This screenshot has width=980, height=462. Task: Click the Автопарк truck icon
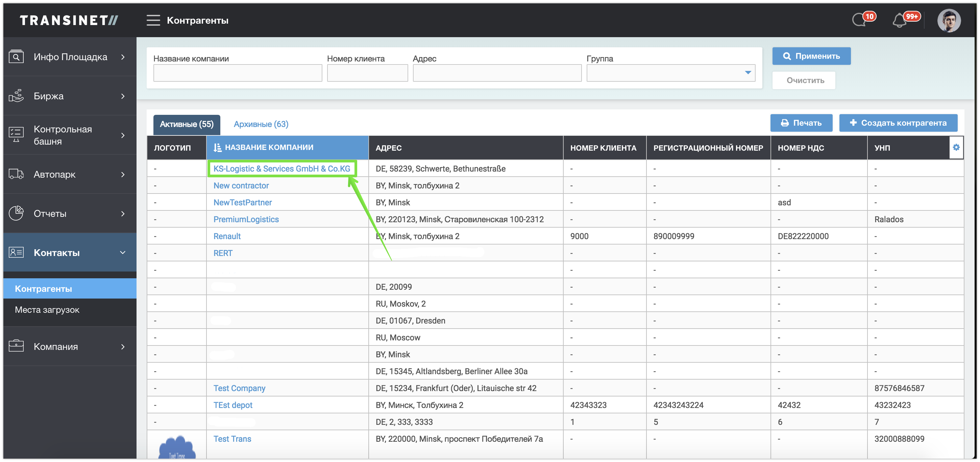coord(16,174)
